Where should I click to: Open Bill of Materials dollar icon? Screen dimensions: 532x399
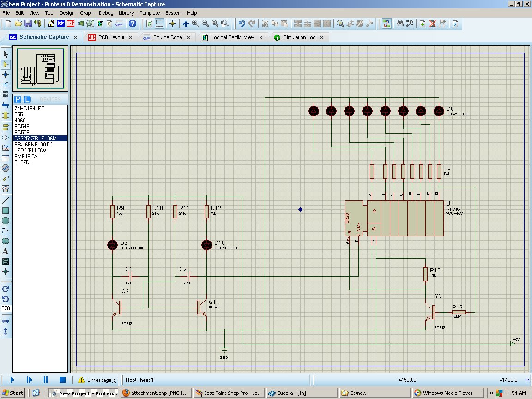(x=109, y=24)
